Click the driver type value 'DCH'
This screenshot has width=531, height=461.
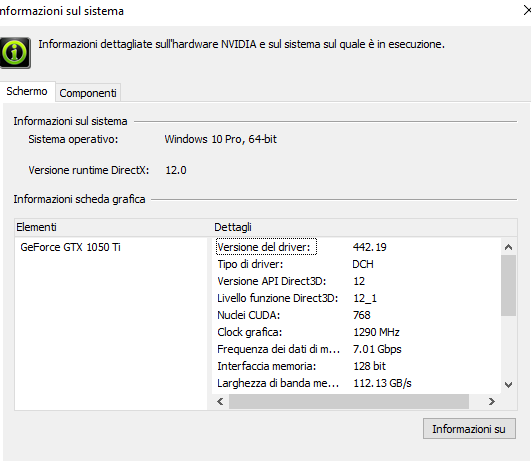pyautogui.click(x=363, y=264)
